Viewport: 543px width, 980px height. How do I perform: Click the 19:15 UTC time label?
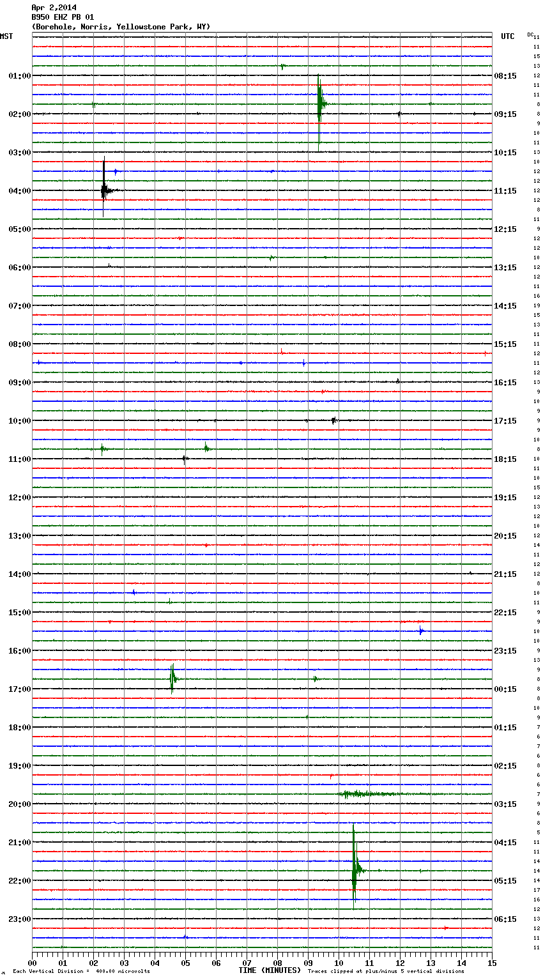[x=505, y=498]
